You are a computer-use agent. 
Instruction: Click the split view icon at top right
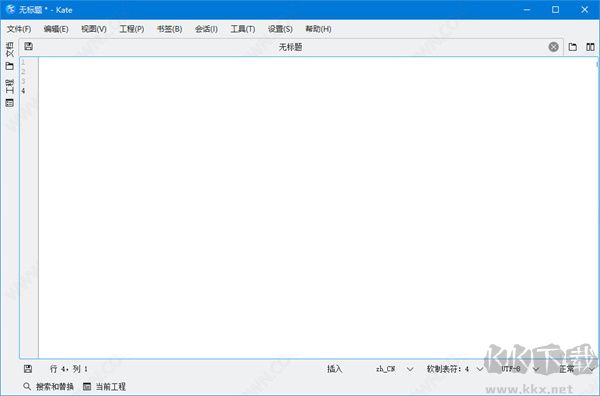(x=590, y=47)
